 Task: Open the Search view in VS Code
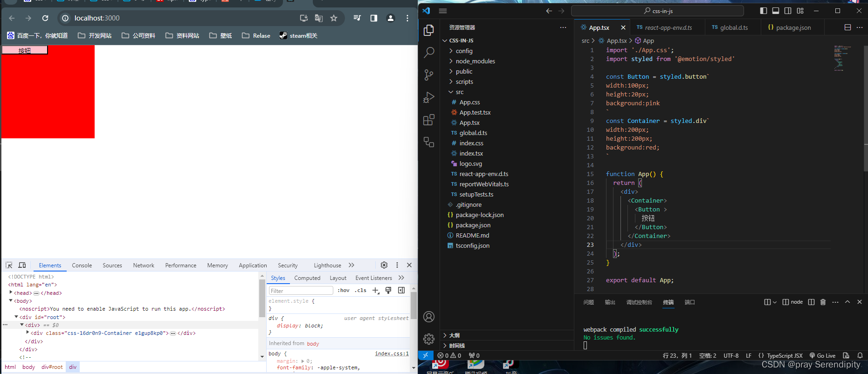tap(429, 52)
